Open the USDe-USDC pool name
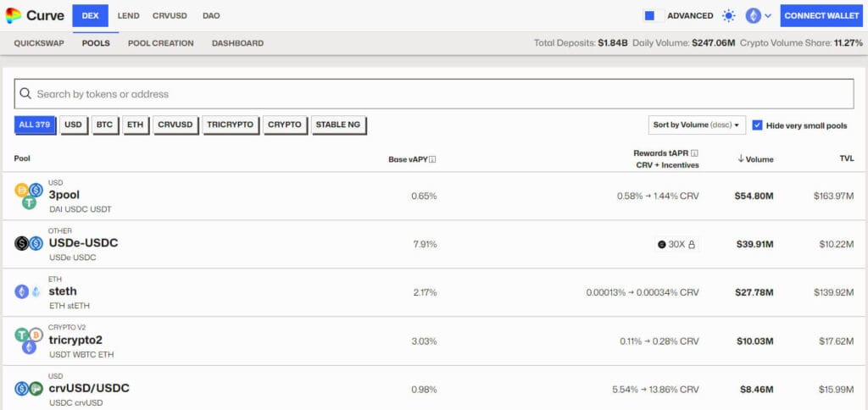 84,243
